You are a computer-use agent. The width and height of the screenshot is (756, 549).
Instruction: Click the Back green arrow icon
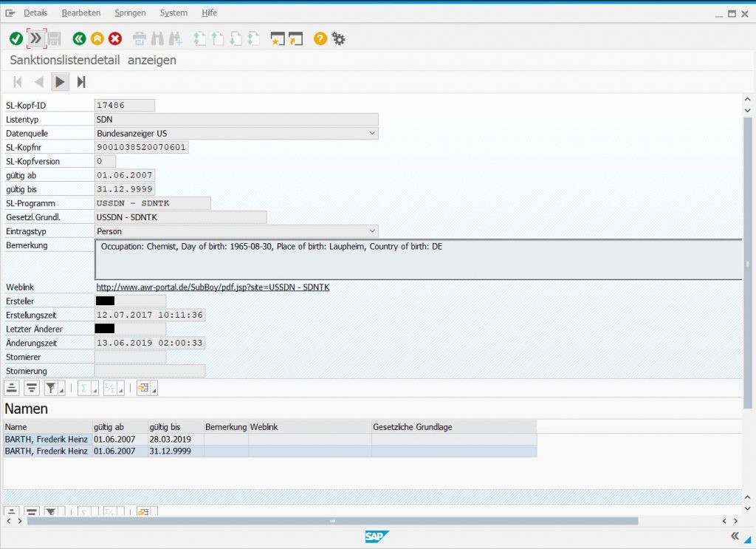pos(78,38)
